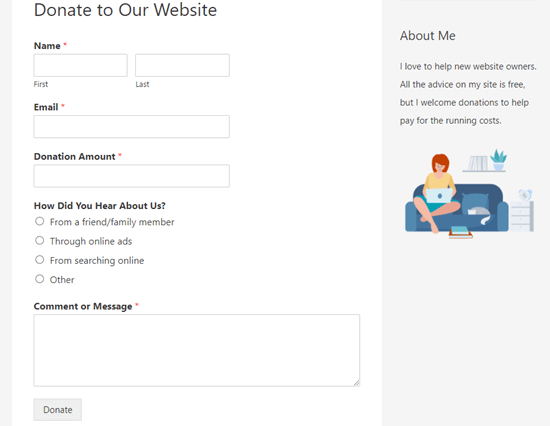Viewport: 550px width, 426px height.
Task: Click the Donate button
Action: click(x=58, y=410)
